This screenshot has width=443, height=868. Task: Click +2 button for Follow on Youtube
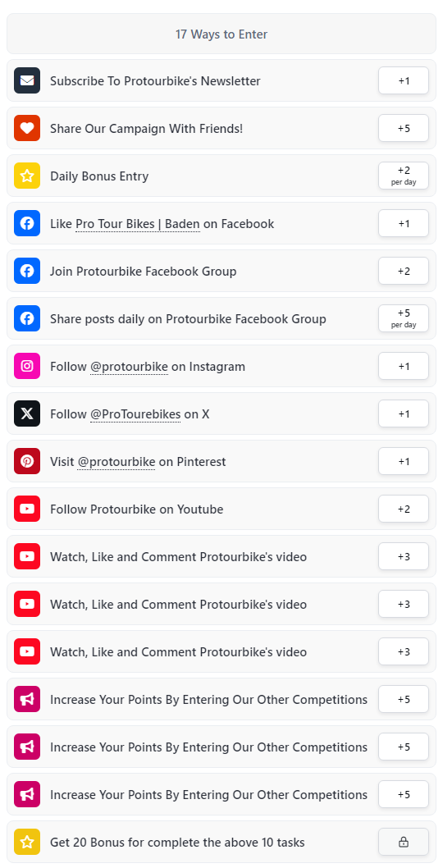[x=404, y=509]
